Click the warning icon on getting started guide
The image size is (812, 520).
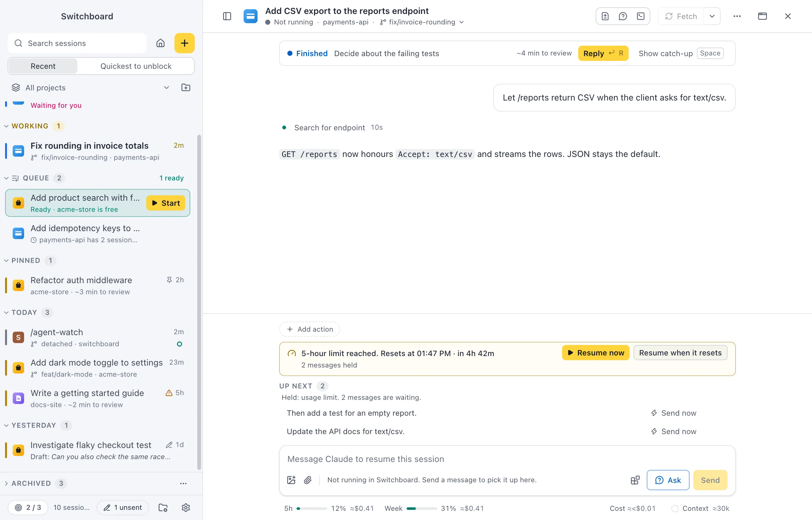point(169,393)
